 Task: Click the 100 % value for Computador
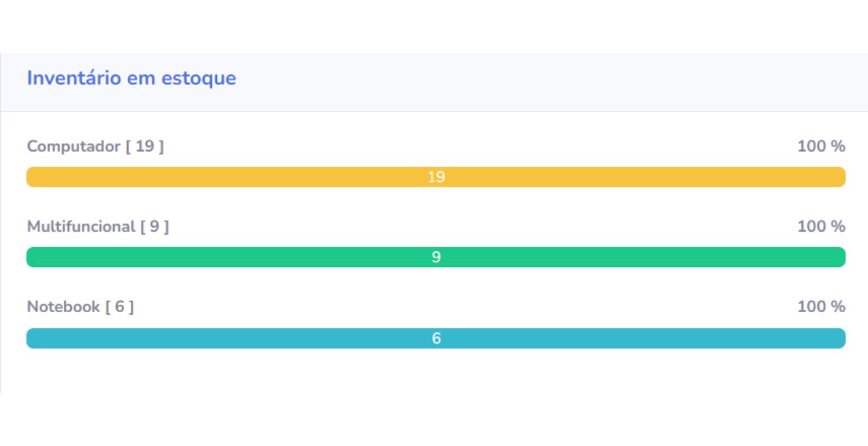[821, 147]
